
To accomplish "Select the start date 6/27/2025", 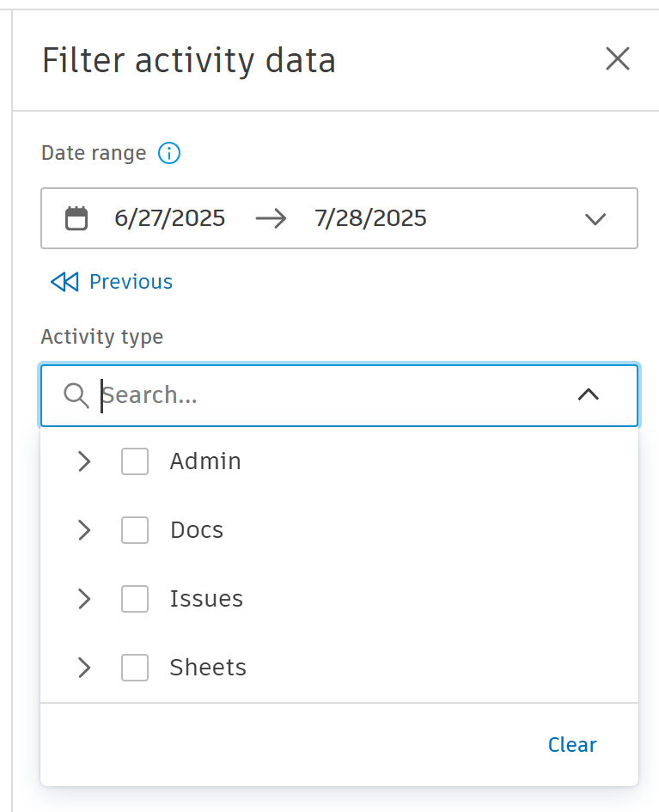I will point(170,218).
